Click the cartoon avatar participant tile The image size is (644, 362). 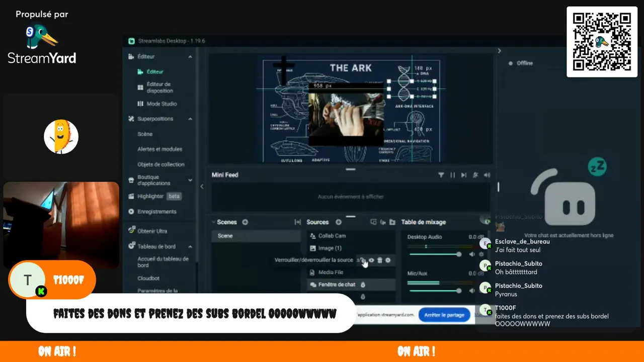(61, 137)
